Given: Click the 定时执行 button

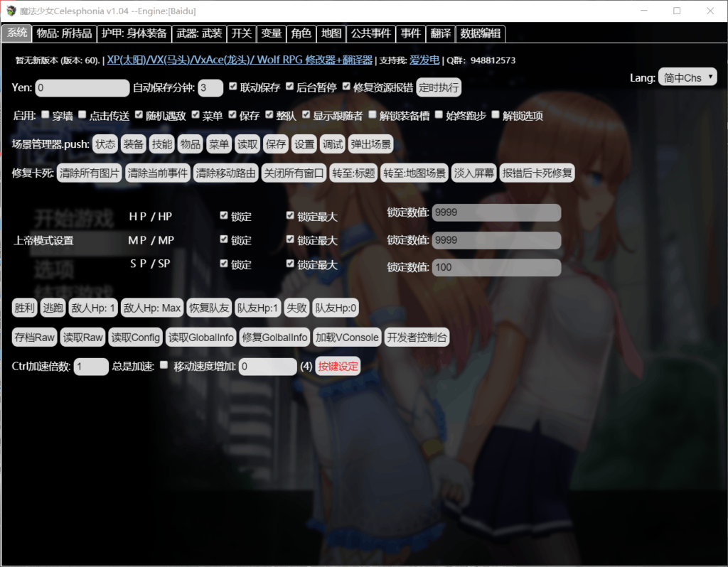Looking at the screenshot, I should pyautogui.click(x=439, y=87).
